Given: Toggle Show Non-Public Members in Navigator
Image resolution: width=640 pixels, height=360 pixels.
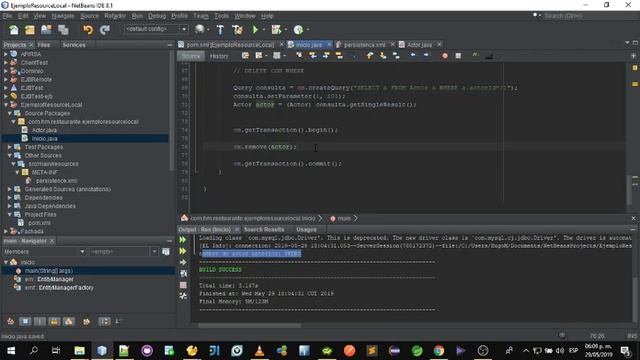Looking at the screenshot, I should tap(54, 322).
